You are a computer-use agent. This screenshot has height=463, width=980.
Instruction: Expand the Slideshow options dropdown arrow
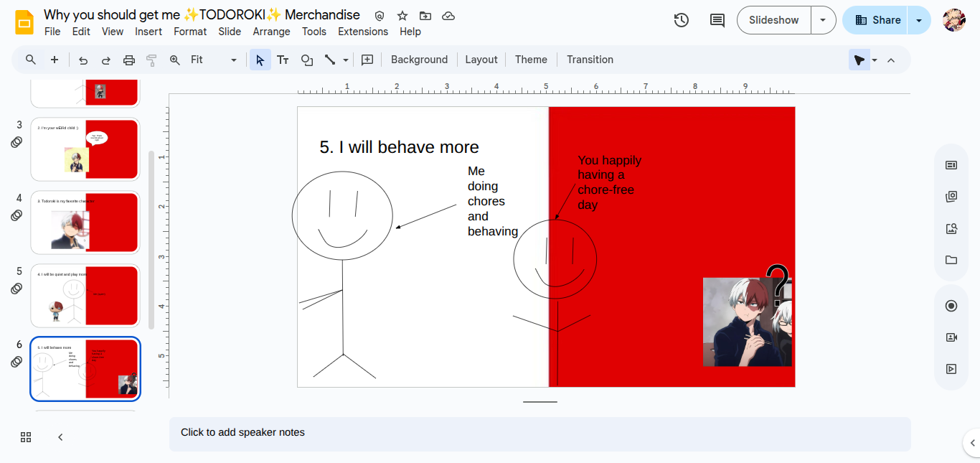823,20
